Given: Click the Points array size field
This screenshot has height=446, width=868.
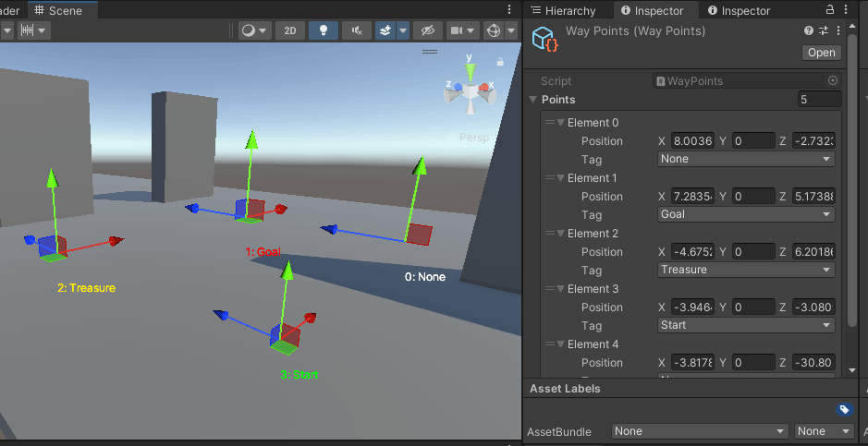Looking at the screenshot, I should click(819, 100).
